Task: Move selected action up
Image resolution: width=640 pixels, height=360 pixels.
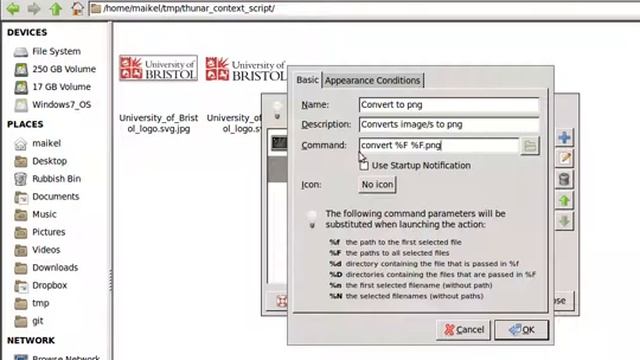Action: coord(564,200)
